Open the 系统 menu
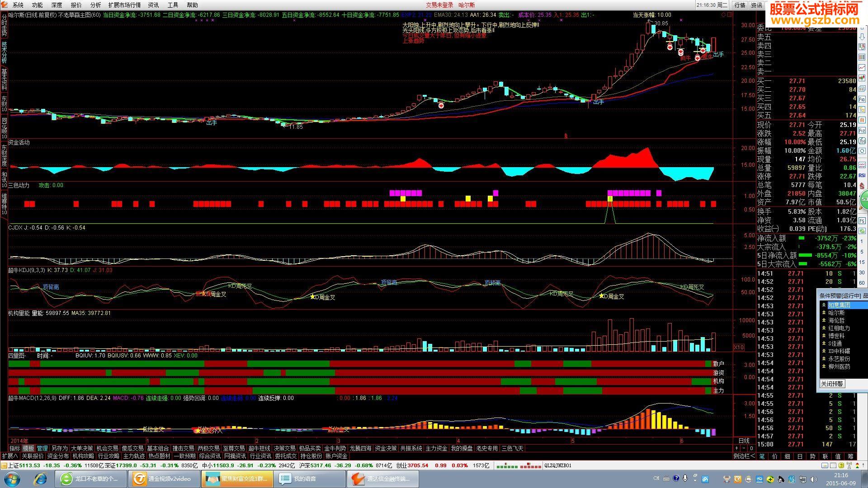This screenshot has height=488, width=868. click(x=18, y=5)
